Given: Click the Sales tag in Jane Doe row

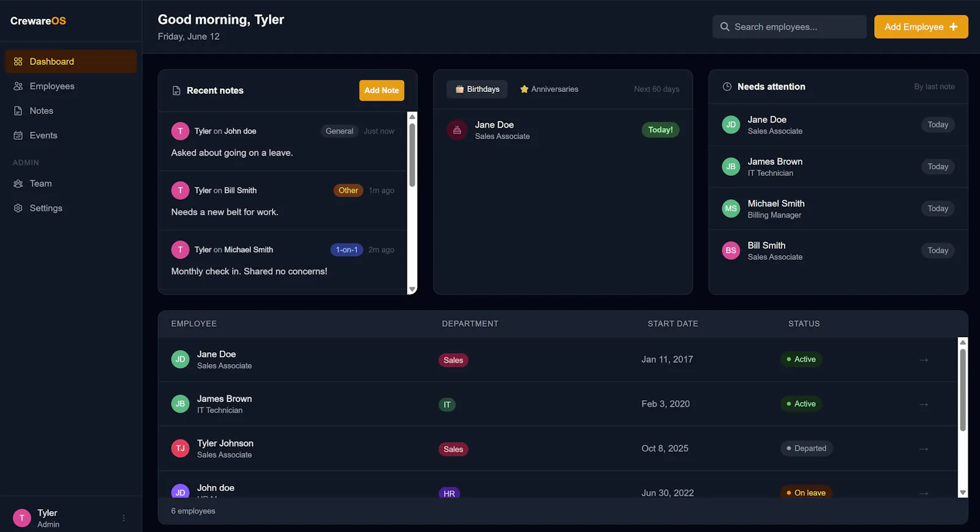Looking at the screenshot, I should point(453,360).
